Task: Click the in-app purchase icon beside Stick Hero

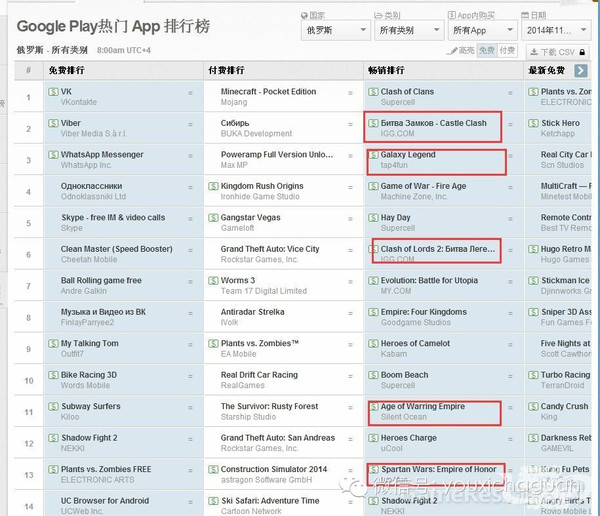Action: [x=533, y=124]
